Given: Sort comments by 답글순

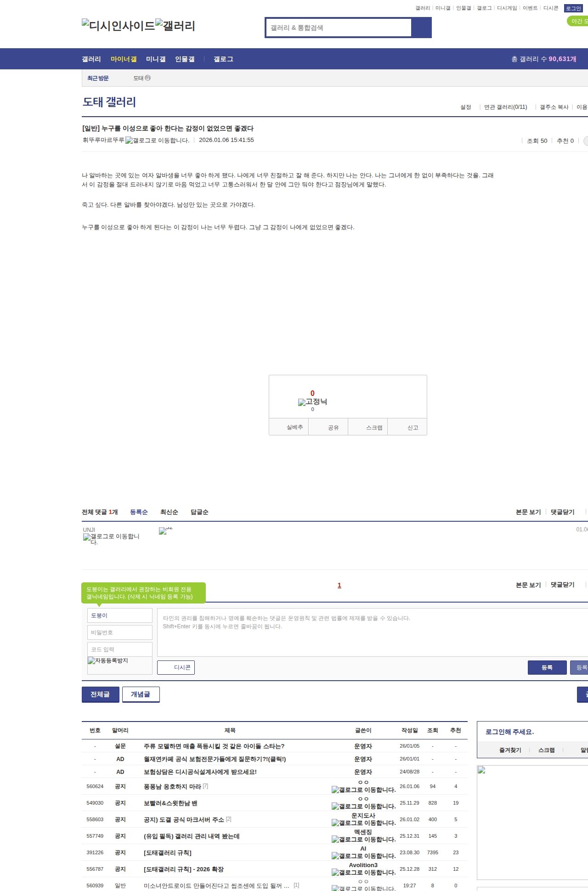Looking at the screenshot, I should click(199, 512).
